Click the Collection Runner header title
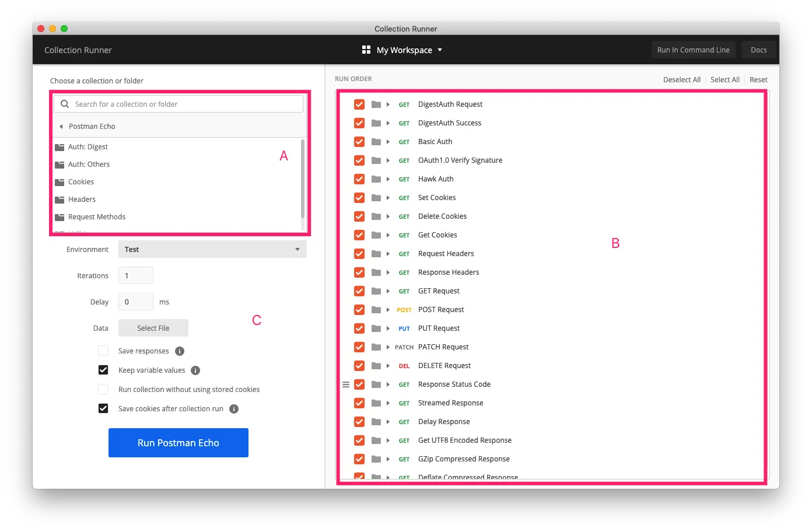Screen dimensions: 812x532 click(78, 50)
